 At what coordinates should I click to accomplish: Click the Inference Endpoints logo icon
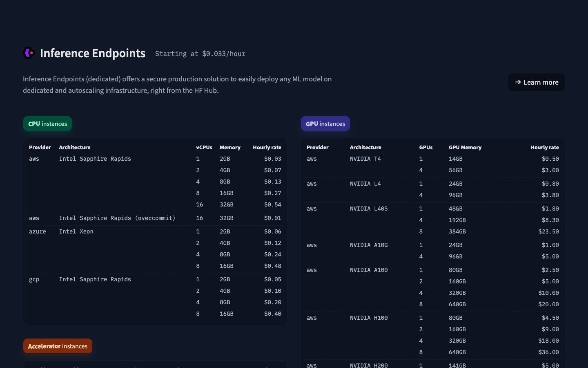click(29, 53)
